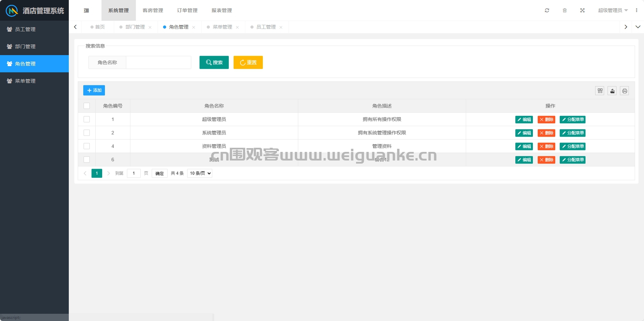Edit the 系统管理员 role
This screenshot has height=321, width=644.
(524, 133)
